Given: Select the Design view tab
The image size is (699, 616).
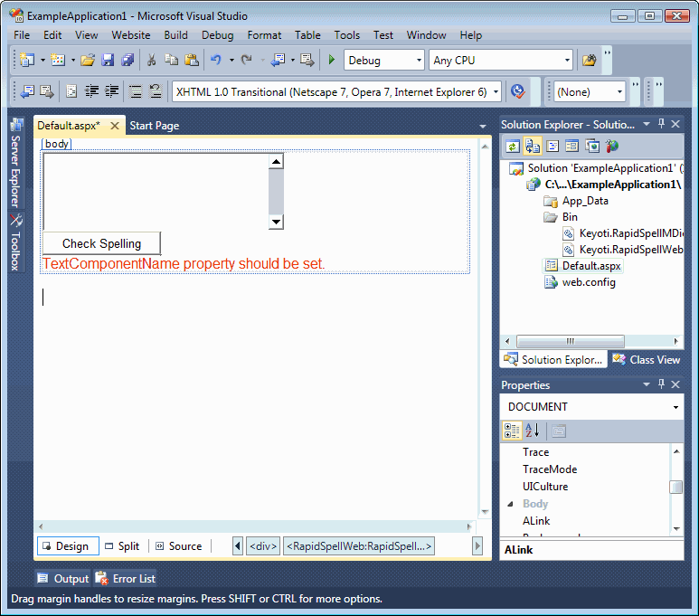Looking at the screenshot, I should click(x=68, y=546).
